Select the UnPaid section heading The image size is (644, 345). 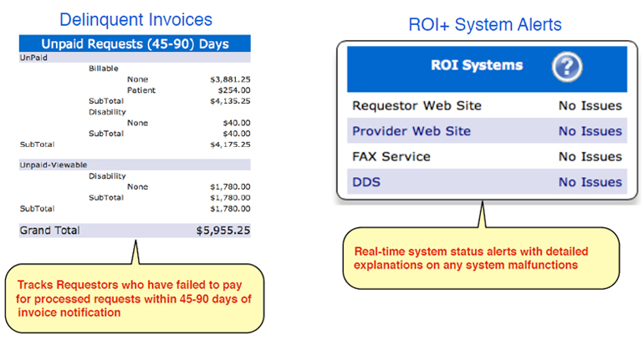point(33,59)
